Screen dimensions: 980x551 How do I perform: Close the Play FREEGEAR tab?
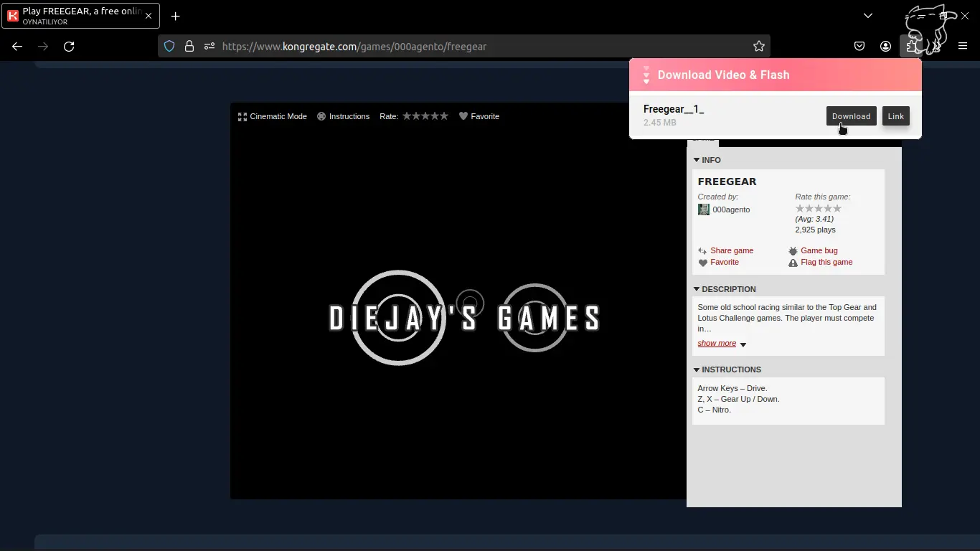pos(149,16)
